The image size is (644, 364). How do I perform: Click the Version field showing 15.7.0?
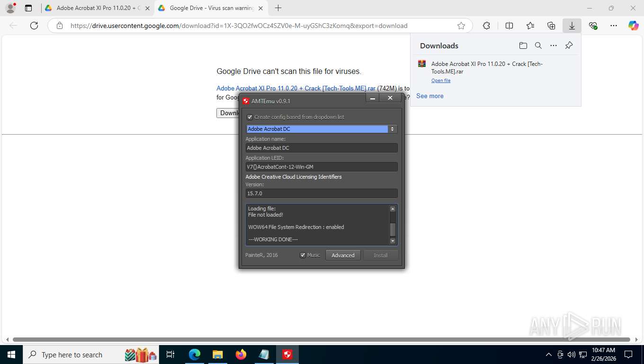point(322,193)
